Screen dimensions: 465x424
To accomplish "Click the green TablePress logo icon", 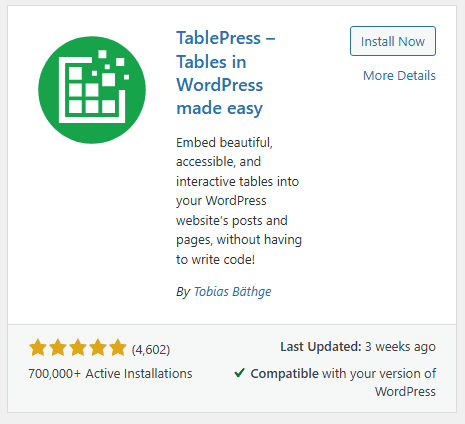I will tap(92, 90).
